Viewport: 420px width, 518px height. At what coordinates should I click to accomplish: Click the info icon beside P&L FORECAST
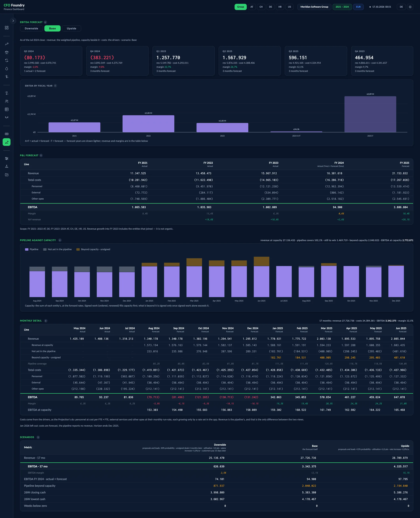(41, 155)
